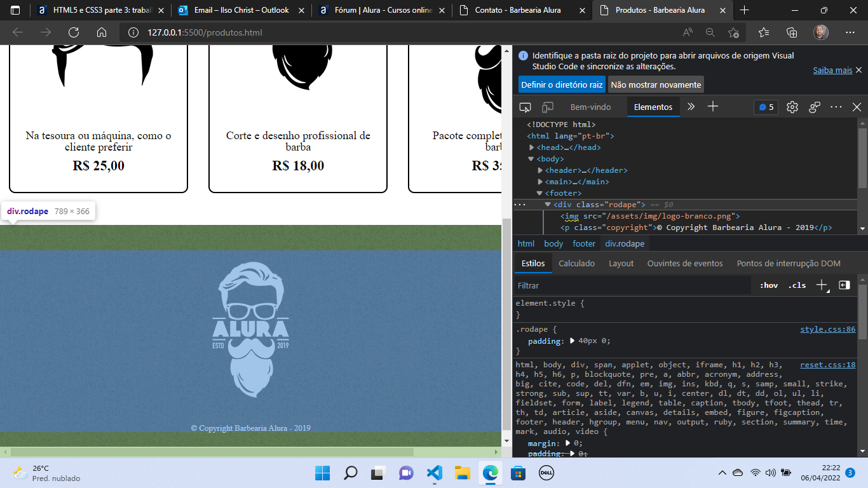Open taskbar search magnifier
Viewport: 868px width, 488px height.
[x=350, y=473]
